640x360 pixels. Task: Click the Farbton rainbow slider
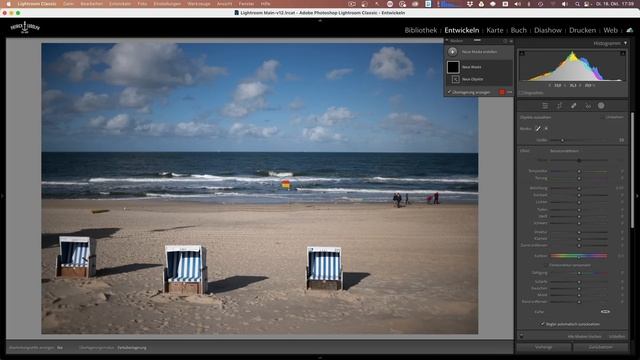(579, 256)
